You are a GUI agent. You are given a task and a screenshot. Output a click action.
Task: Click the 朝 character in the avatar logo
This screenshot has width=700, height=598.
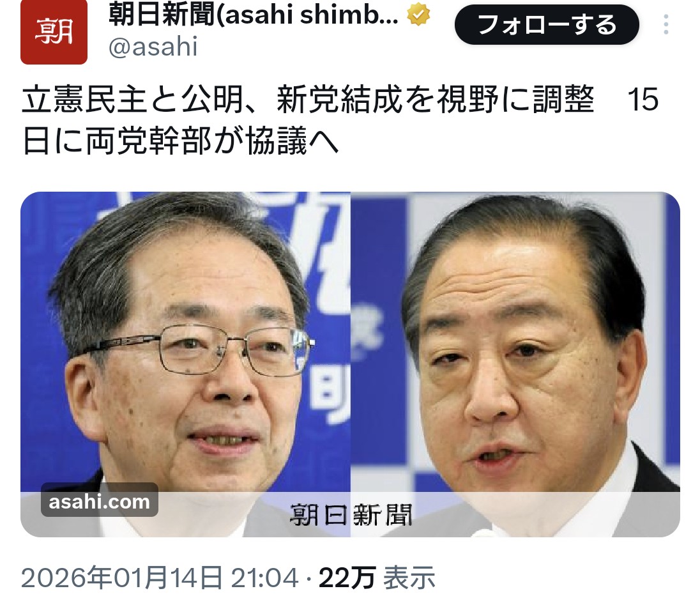point(54,31)
